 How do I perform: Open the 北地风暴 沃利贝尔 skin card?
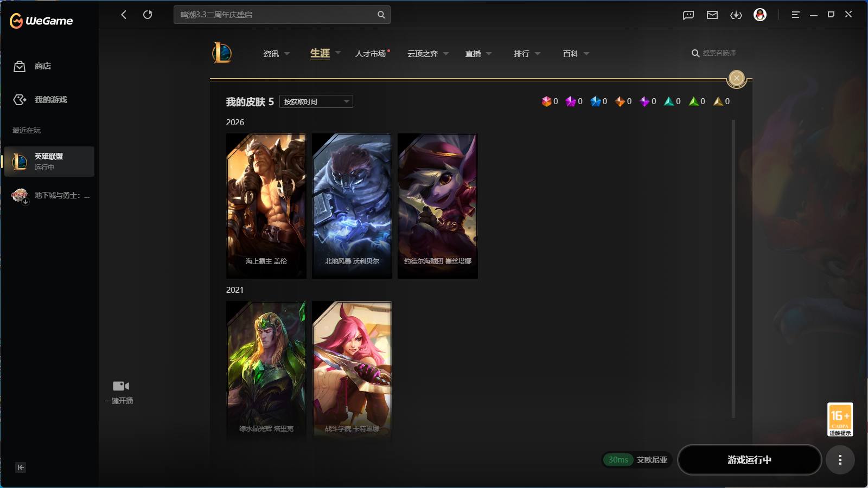pos(352,206)
